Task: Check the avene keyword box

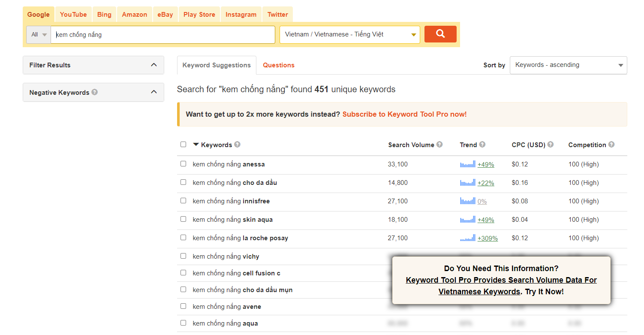Action: pyautogui.click(x=184, y=306)
